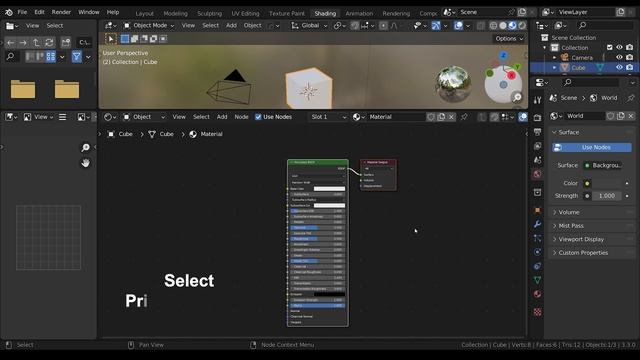Toggle the Collection exclude checkbox in outliner
This screenshot has height=360, width=640.
(x=610, y=47)
